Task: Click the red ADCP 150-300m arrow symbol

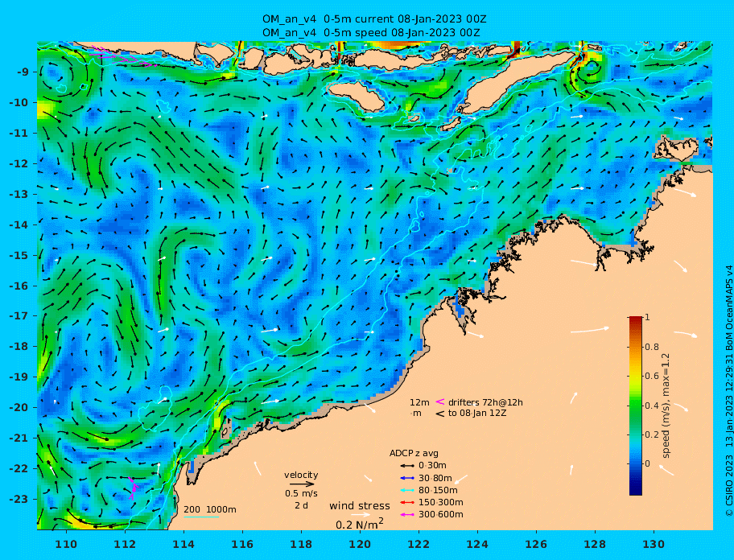Action: [407, 502]
